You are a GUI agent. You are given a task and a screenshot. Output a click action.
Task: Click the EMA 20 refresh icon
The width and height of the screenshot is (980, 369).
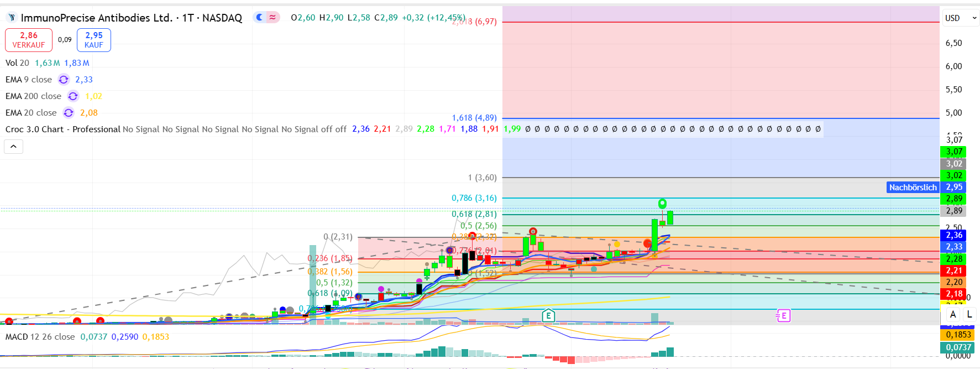pos(69,113)
